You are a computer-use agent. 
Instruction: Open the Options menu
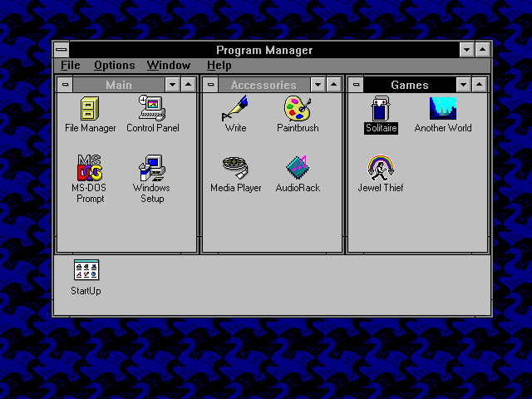point(115,65)
